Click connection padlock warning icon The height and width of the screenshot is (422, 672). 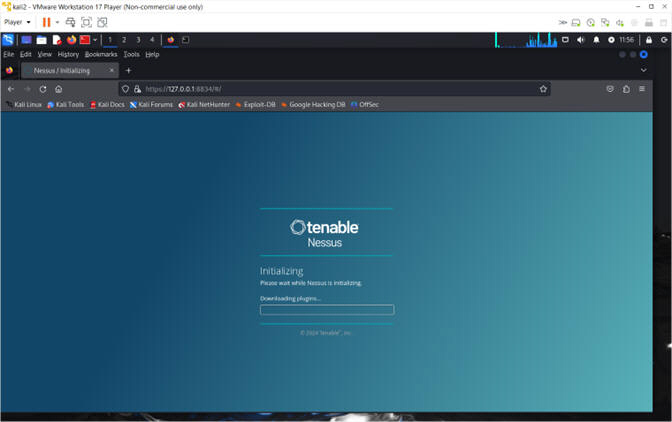click(x=138, y=89)
